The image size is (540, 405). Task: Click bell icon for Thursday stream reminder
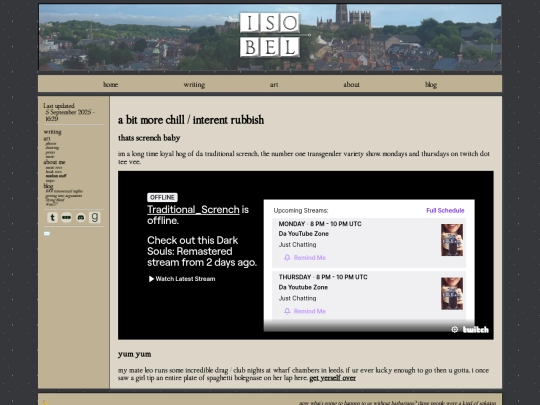click(x=287, y=311)
